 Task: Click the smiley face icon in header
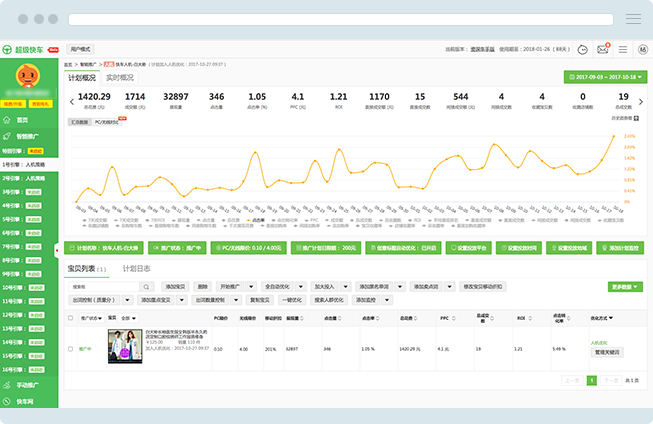point(582,49)
